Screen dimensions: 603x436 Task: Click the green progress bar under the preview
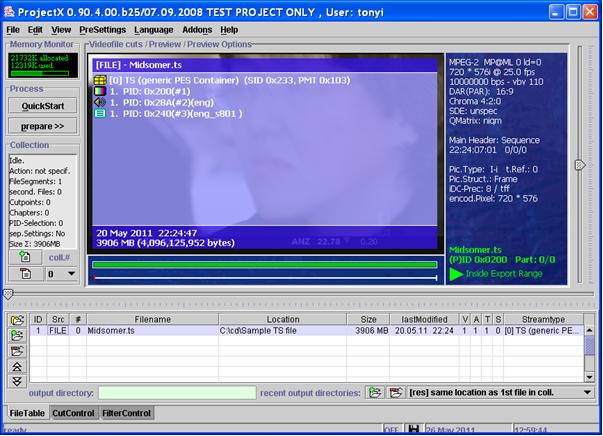[265, 265]
